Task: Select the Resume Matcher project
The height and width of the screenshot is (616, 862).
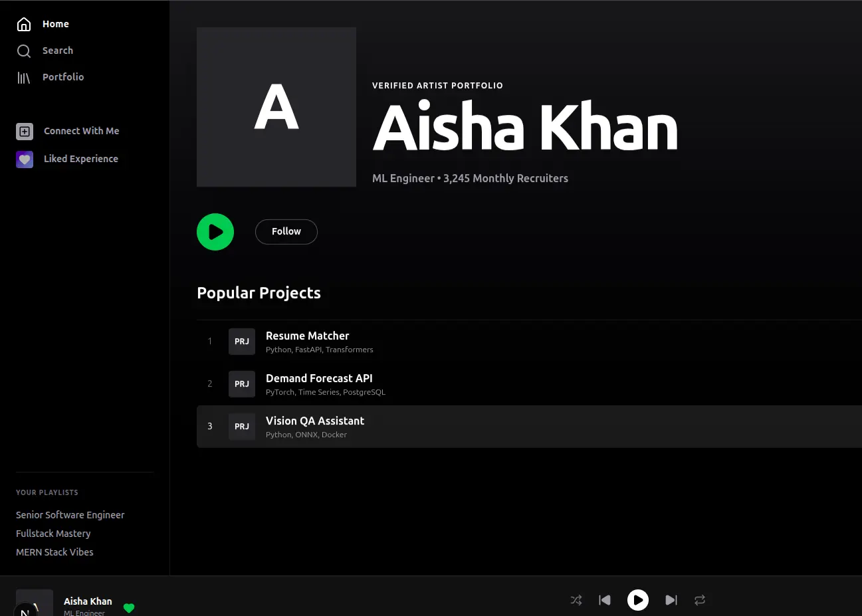Action: (307, 336)
